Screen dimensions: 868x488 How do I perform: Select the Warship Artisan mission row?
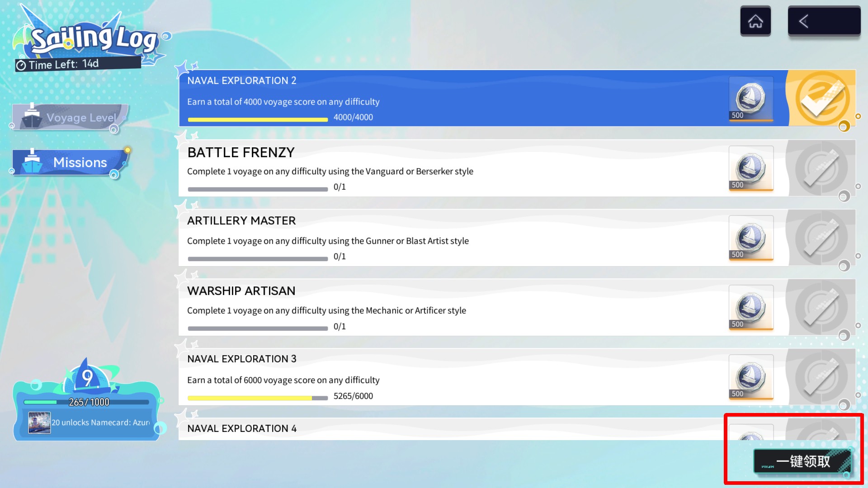pyautogui.click(x=452, y=307)
